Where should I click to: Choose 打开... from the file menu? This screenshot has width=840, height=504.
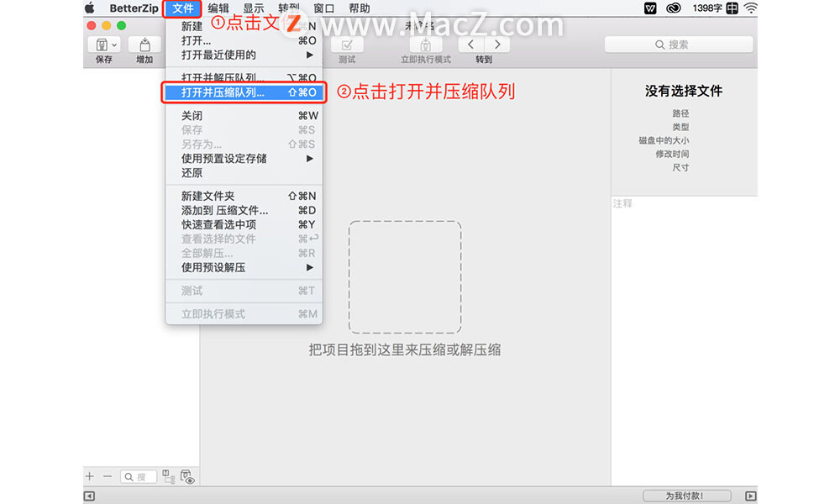click(244, 40)
